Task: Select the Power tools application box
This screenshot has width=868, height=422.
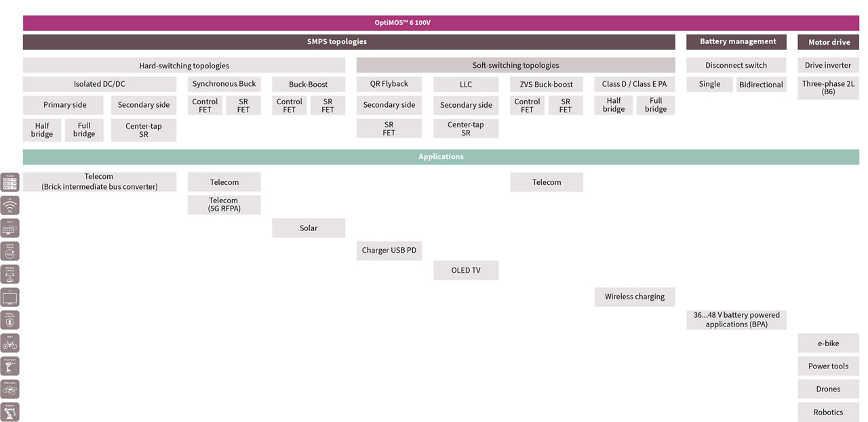Action: pyautogui.click(x=829, y=366)
